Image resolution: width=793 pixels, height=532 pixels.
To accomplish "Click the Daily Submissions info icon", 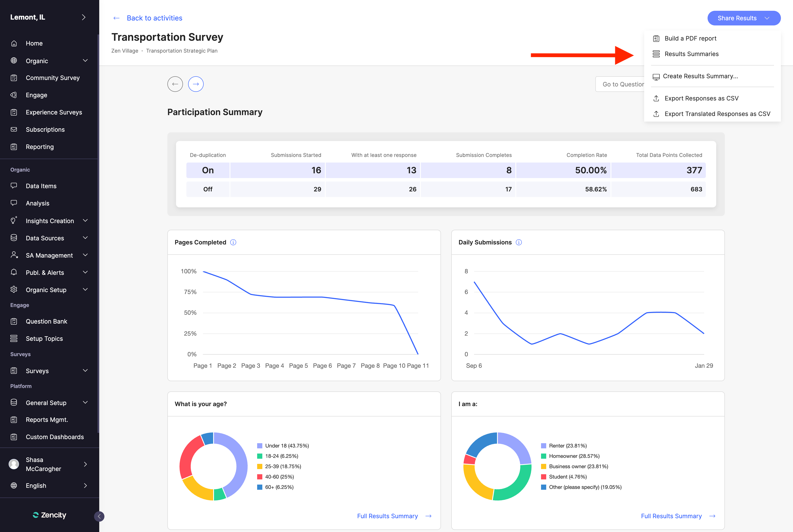I will coord(519,242).
